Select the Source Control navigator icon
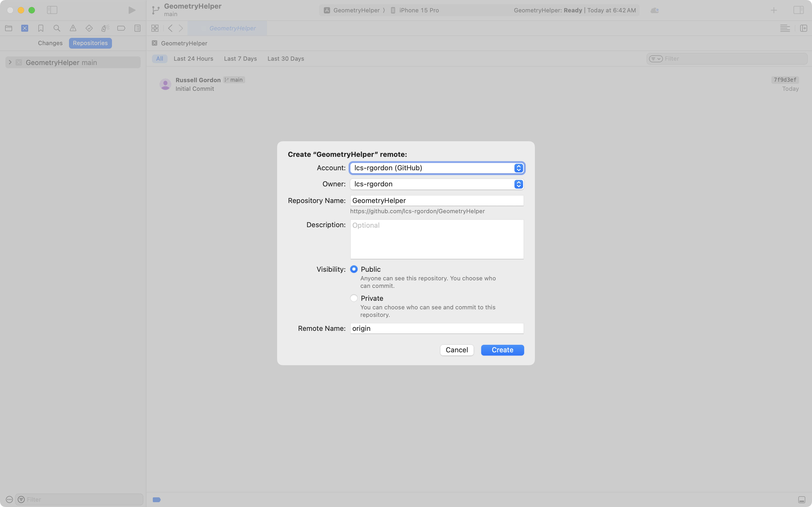Screen dimensions: 812x507 pyautogui.click(x=25, y=28)
